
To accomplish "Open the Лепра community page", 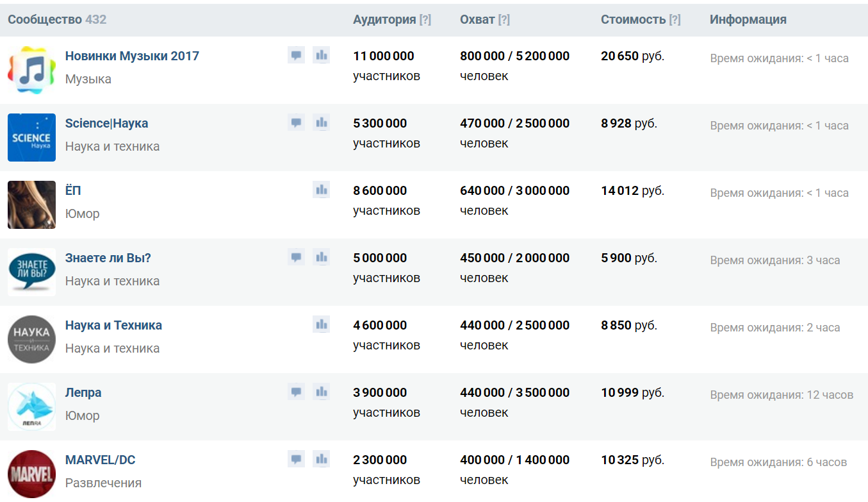I will [83, 393].
